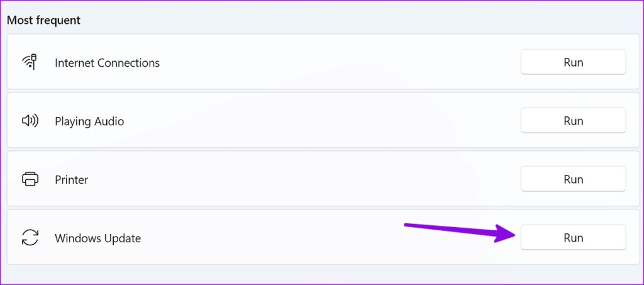
Task: Click blank middle space of Printer row
Action: coord(302,179)
